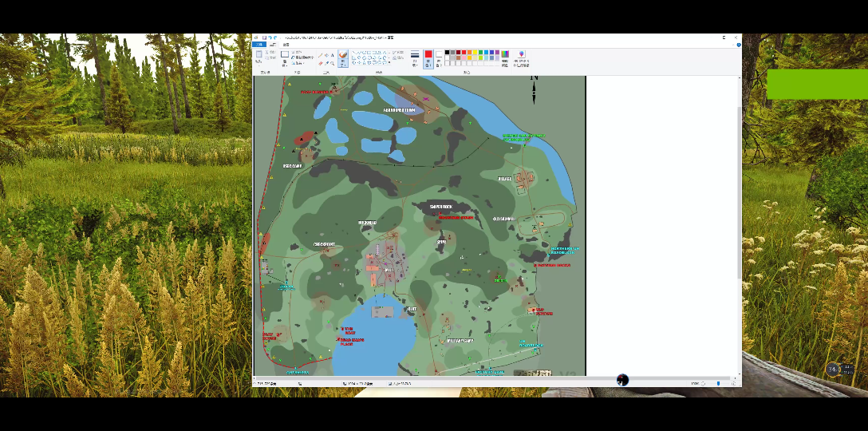Image resolution: width=868 pixels, height=431 pixels.
Task: Select the Color picker eyedropper tool
Action: click(x=326, y=63)
